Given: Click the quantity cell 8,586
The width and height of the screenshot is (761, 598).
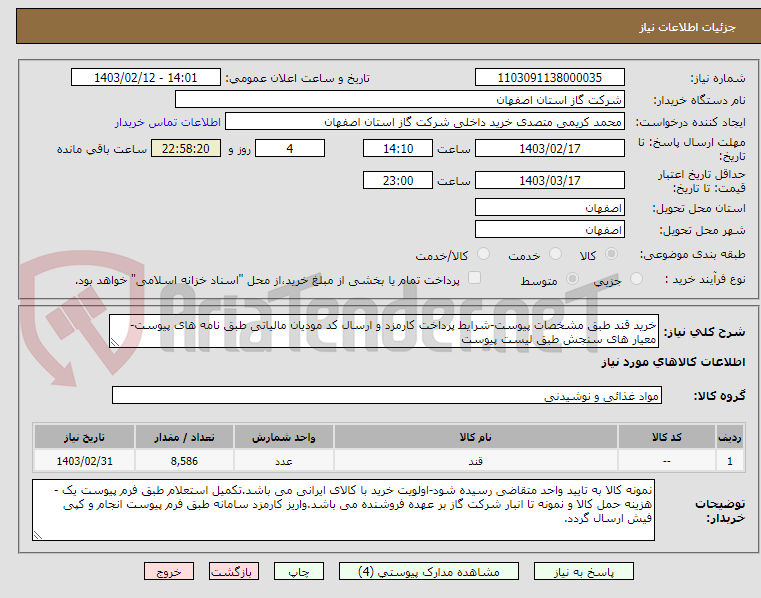Looking at the screenshot, I should 184,461.
